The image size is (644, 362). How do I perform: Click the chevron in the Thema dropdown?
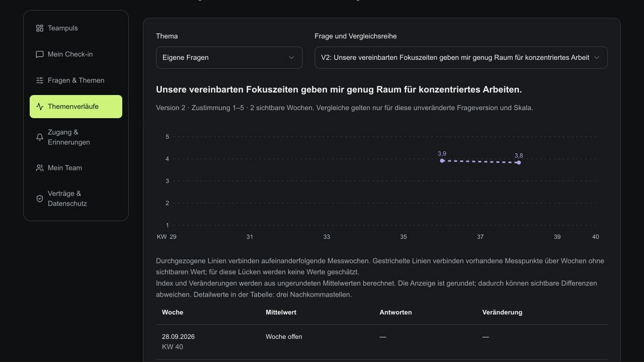tap(291, 57)
